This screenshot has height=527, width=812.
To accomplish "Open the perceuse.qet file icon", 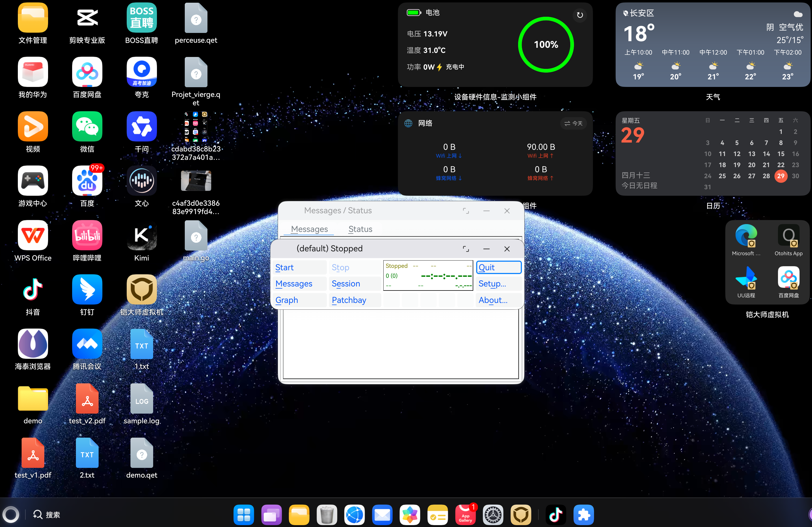I will 196,18.
